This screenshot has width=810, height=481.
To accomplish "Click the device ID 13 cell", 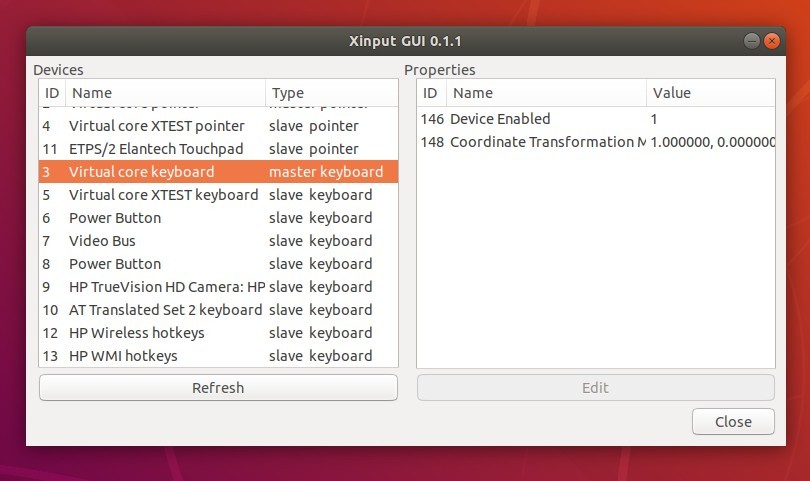I will 50,356.
